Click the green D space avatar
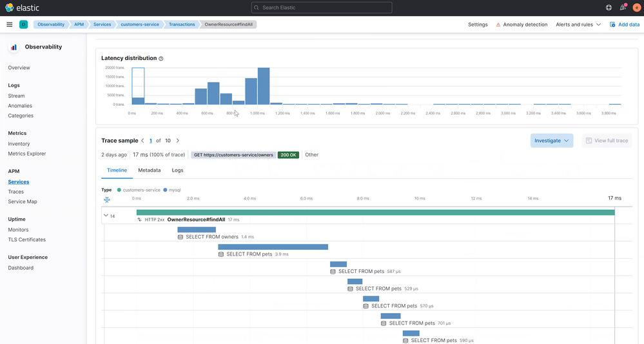Image resolution: width=644 pixels, height=344 pixels. coord(23,25)
